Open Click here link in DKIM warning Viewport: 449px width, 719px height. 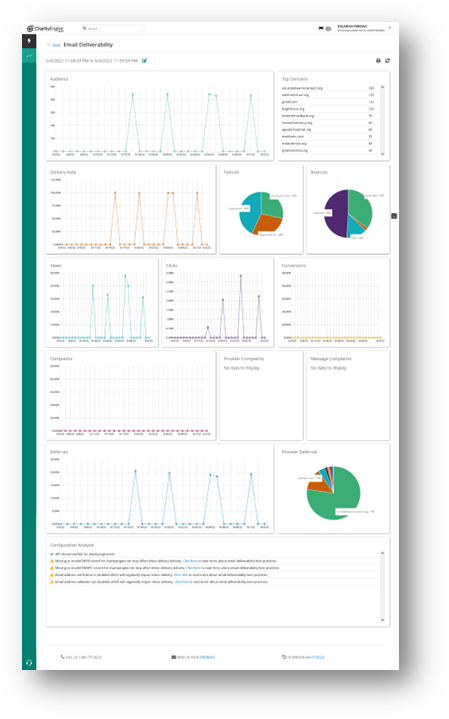[190, 561]
